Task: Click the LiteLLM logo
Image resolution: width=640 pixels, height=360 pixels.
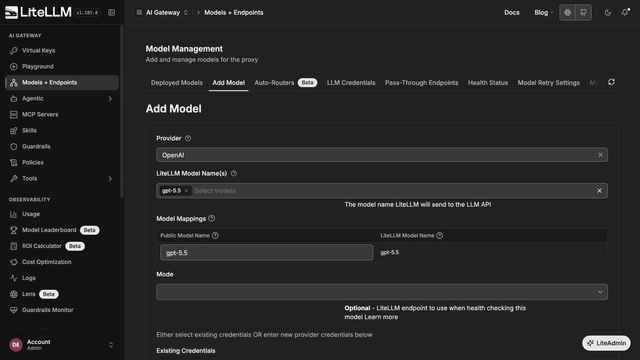Action: (38, 12)
